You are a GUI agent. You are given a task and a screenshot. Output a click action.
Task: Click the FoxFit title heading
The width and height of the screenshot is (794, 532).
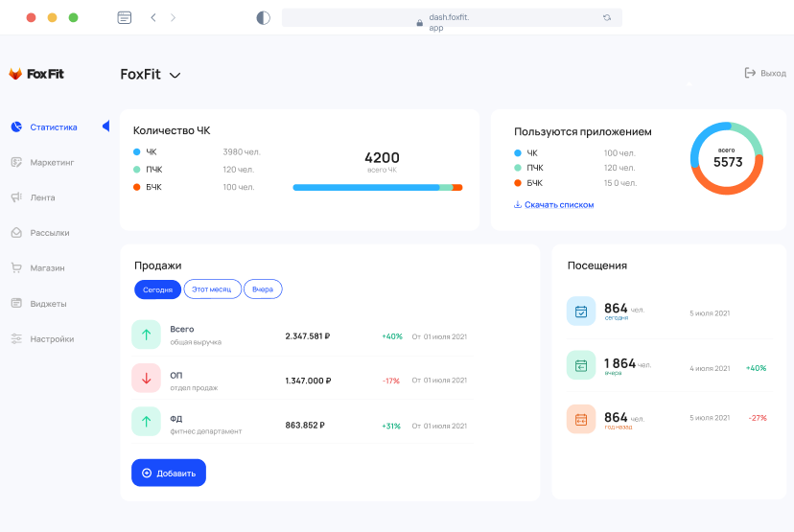(x=140, y=75)
